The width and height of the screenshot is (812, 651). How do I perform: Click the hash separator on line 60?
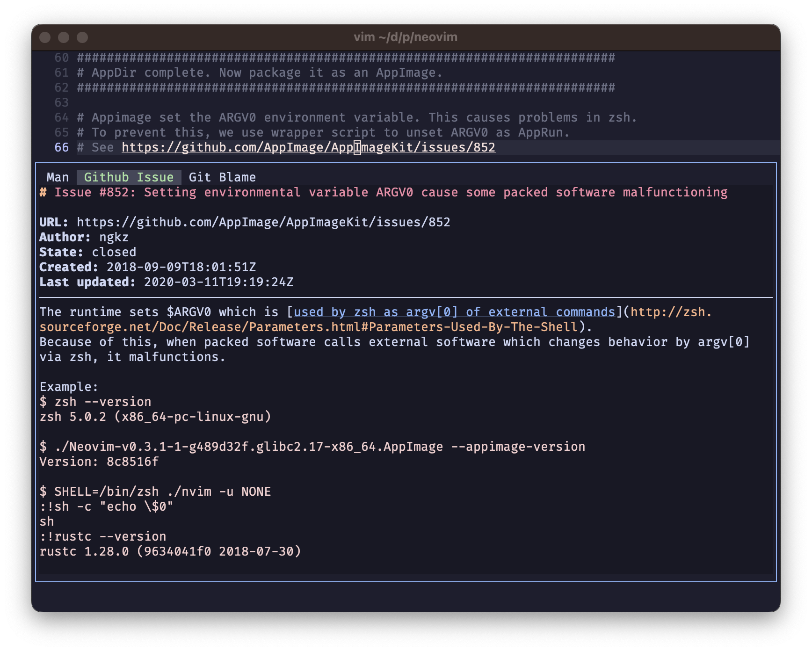click(346, 58)
